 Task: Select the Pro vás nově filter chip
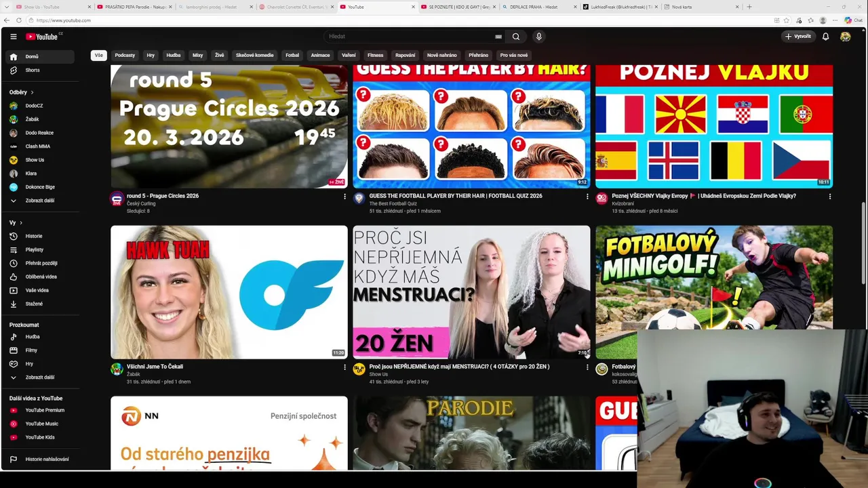(514, 56)
